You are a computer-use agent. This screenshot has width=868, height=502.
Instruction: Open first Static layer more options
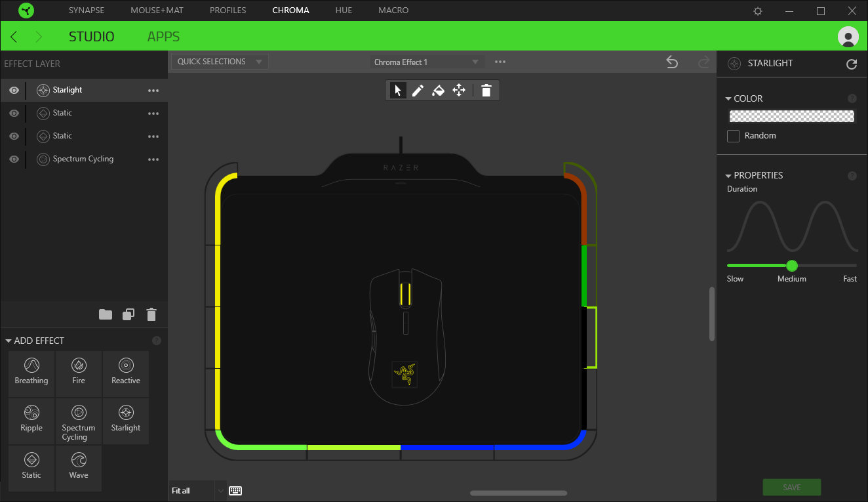153,114
